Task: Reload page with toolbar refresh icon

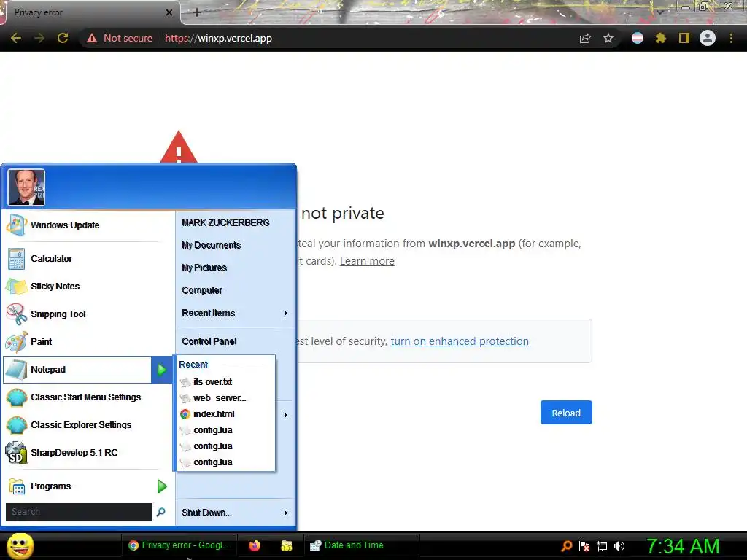Action: coord(63,38)
